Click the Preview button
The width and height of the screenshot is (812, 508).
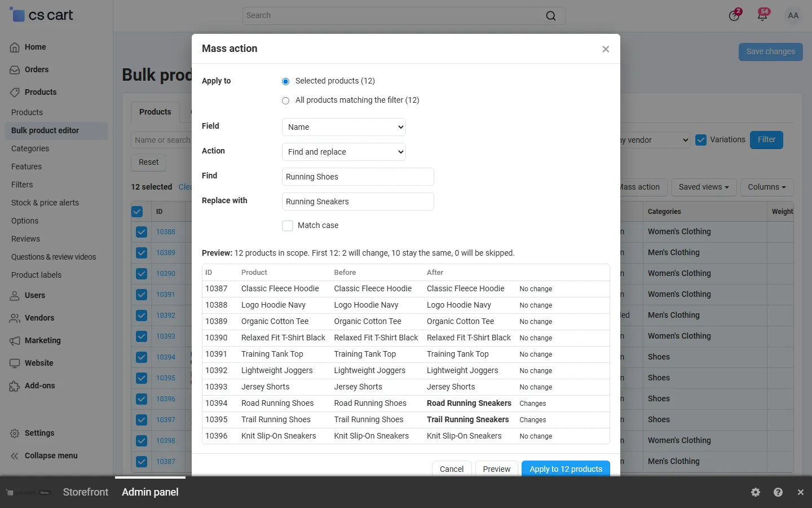click(x=497, y=468)
